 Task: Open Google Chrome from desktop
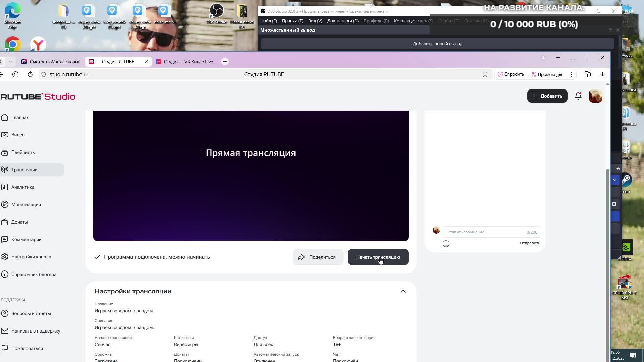pos(13,44)
